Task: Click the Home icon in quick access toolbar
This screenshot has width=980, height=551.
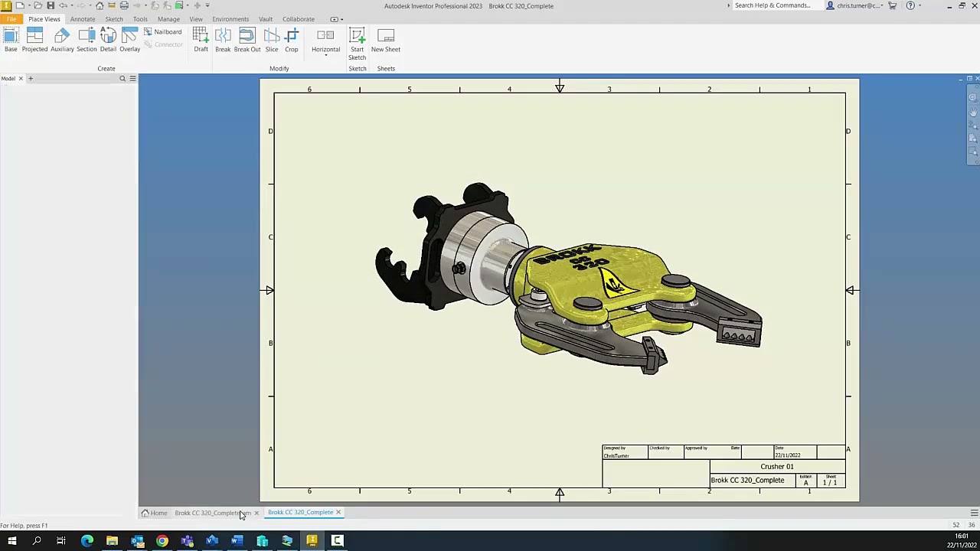Action: (100, 5)
